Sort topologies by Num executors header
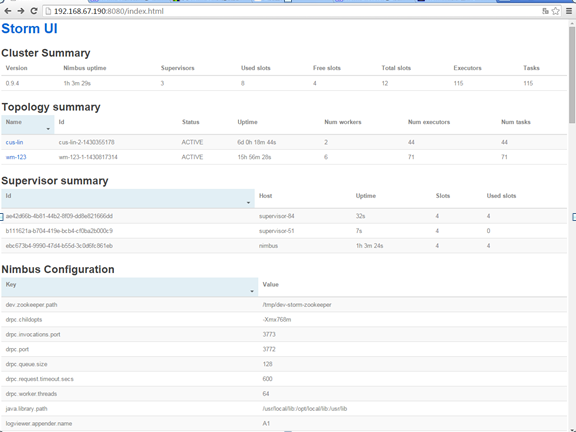The image size is (576, 432). pyautogui.click(x=429, y=122)
